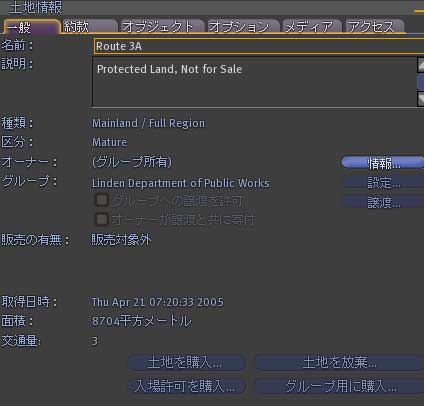Screen dimensions: 425x406
Task: Click the 情報... owner info button
Action: click(383, 163)
